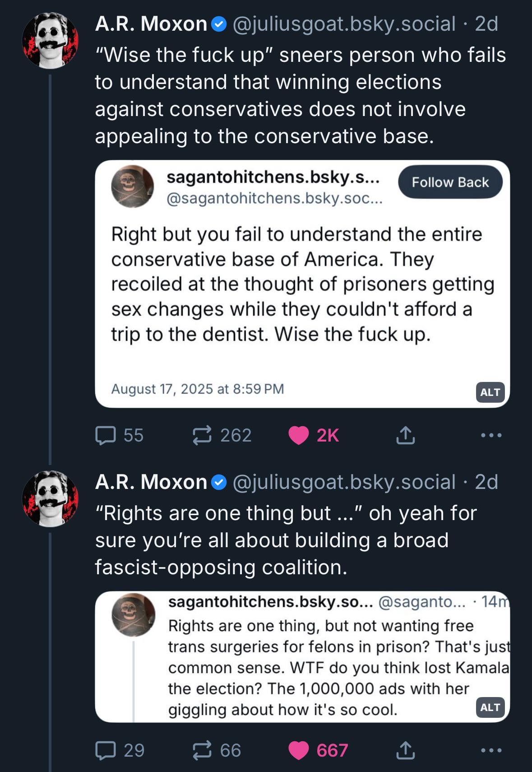Show ALT text for the second embedded image
This screenshot has width=532, height=772.
490,707
